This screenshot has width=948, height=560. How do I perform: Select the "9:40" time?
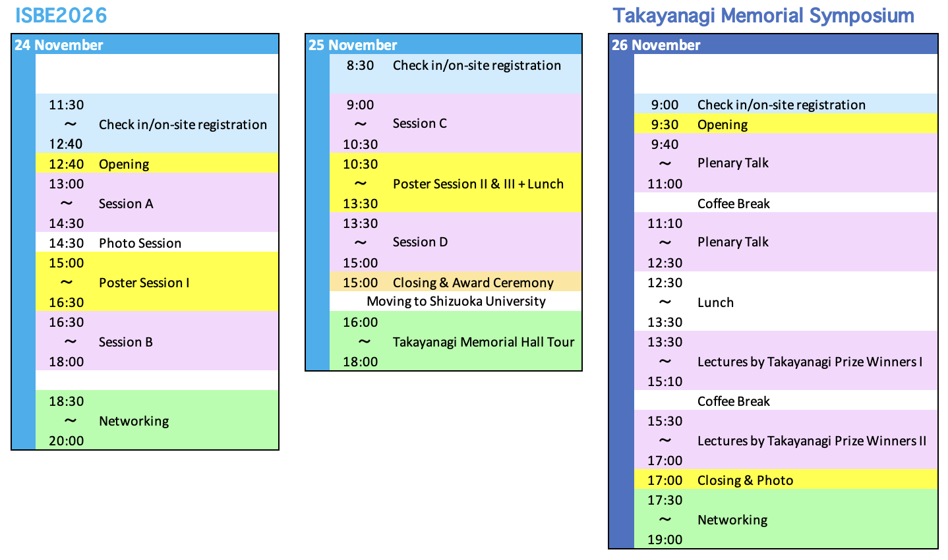pos(665,144)
